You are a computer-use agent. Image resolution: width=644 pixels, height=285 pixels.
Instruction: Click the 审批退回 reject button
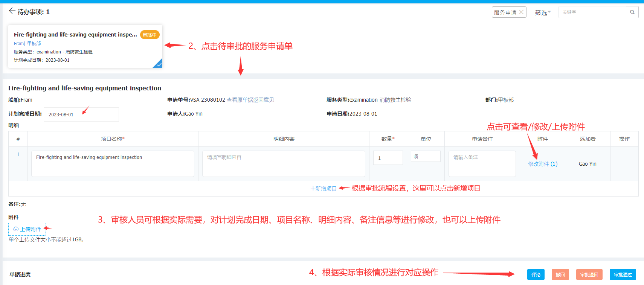coord(589,274)
